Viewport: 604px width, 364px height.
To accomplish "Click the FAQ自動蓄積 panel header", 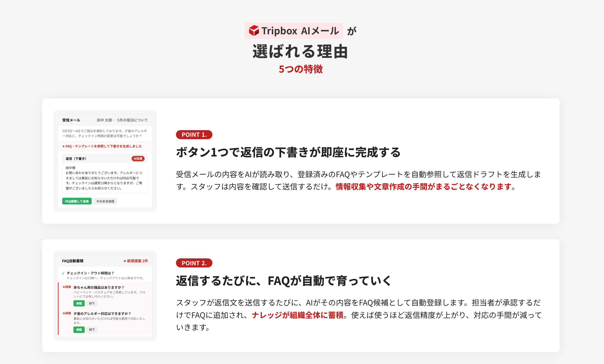I will [73, 261].
